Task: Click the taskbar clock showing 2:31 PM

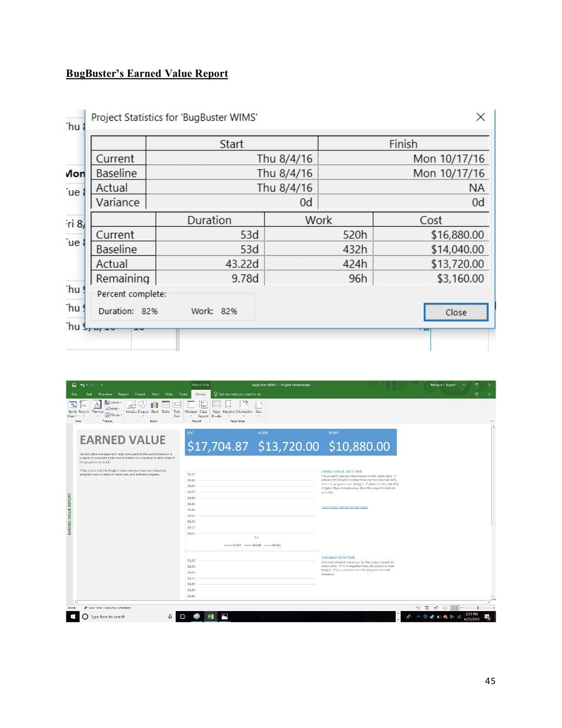Action: pos(471,617)
